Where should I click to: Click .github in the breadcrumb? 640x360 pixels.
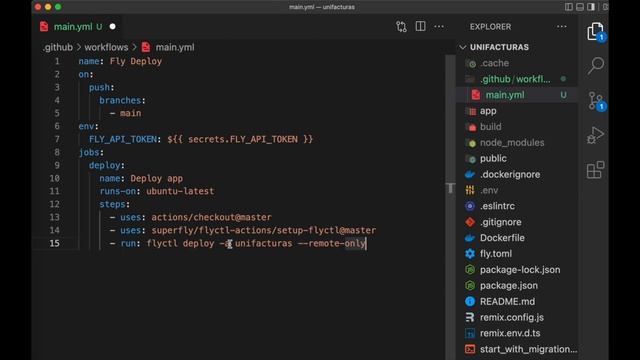[x=58, y=47]
